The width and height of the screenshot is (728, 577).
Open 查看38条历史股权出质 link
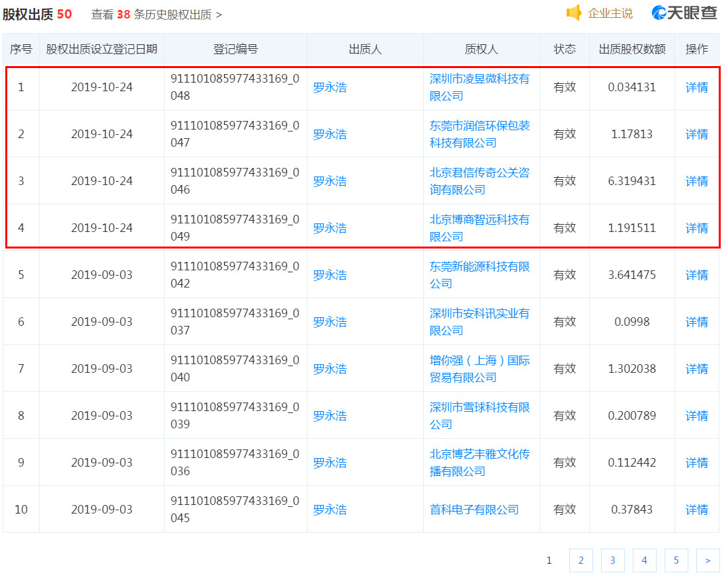[157, 15]
